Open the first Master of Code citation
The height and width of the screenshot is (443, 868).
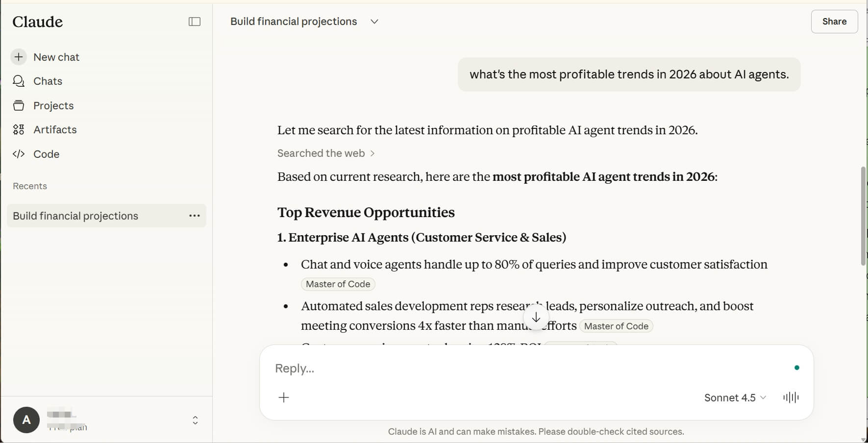click(338, 284)
